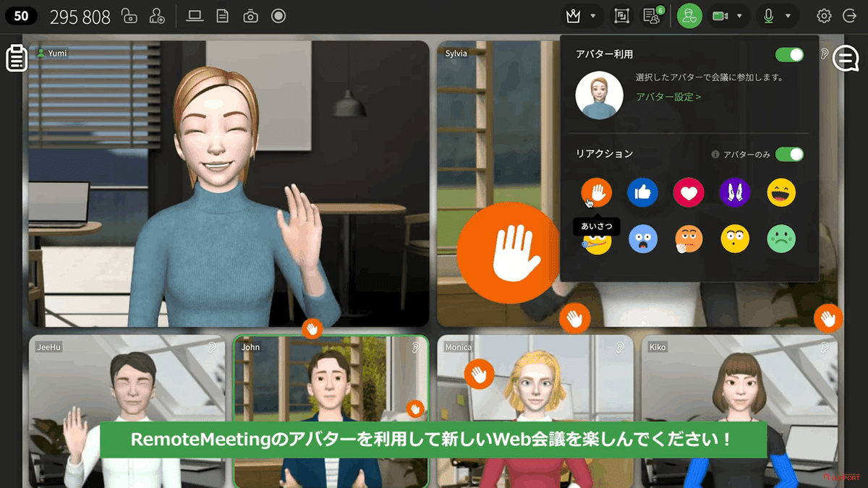Take a screenshot with camera icon
The image size is (868, 488).
click(x=250, y=16)
